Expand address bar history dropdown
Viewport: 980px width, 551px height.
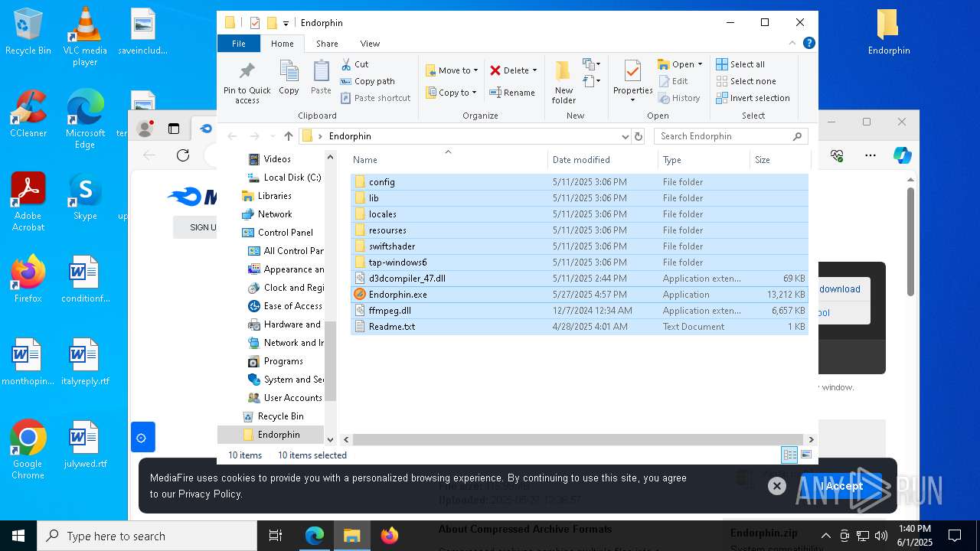click(625, 136)
